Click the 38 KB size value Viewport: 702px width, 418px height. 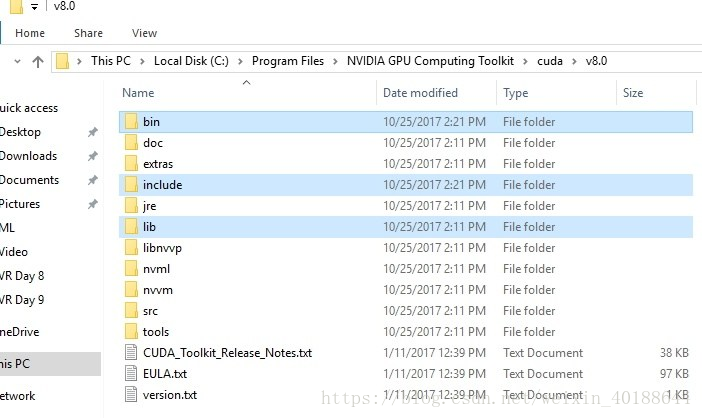click(x=674, y=353)
